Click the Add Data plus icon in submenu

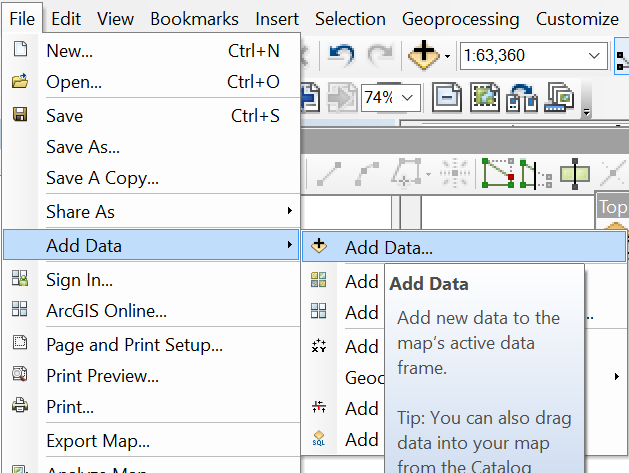tap(319, 246)
